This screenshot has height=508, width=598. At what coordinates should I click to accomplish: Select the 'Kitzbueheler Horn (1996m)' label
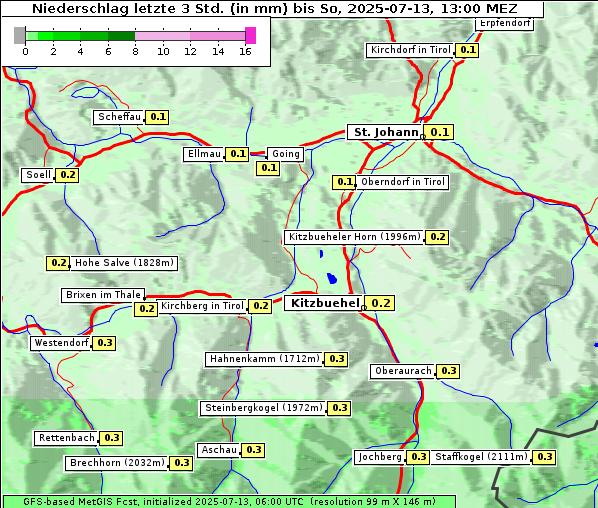coord(354,237)
